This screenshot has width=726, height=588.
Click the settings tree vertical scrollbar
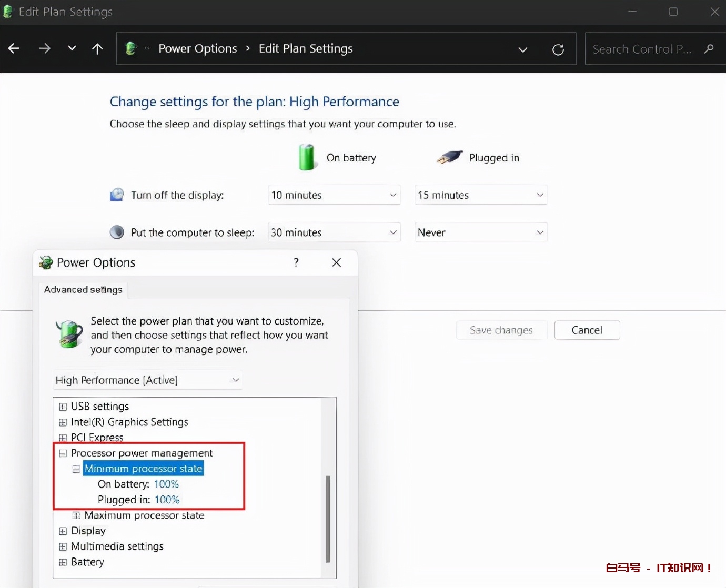[328, 518]
